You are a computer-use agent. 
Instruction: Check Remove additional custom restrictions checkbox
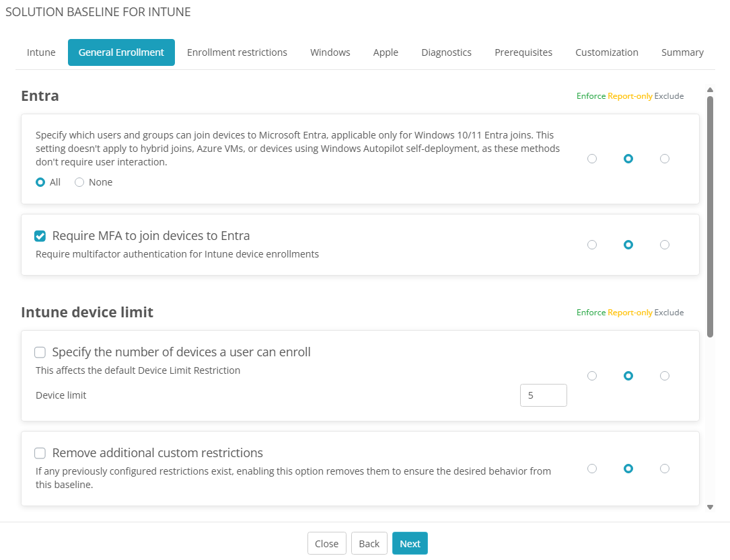point(40,453)
